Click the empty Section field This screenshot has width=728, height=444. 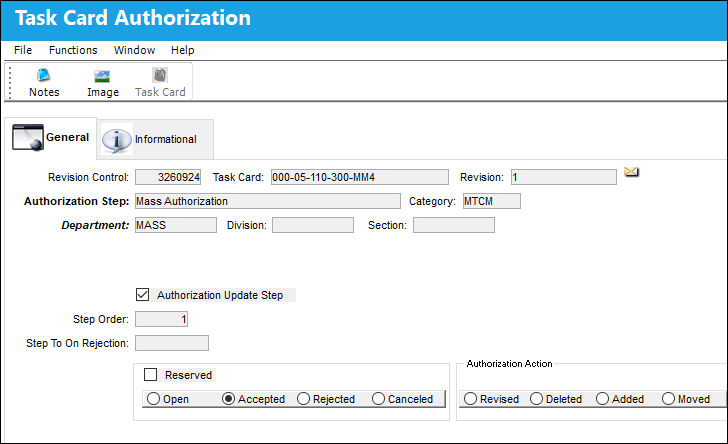(x=454, y=225)
